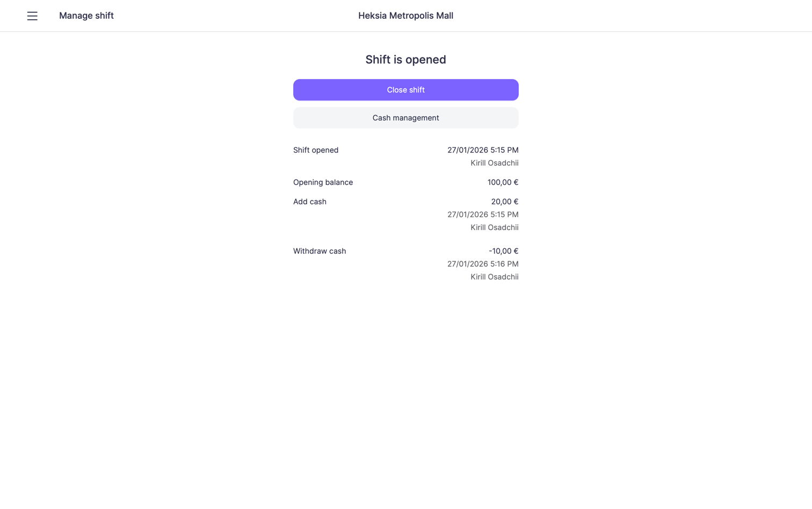Select the -10,00 € withdrawal amount
812x509 pixels.
click(503, 251)
